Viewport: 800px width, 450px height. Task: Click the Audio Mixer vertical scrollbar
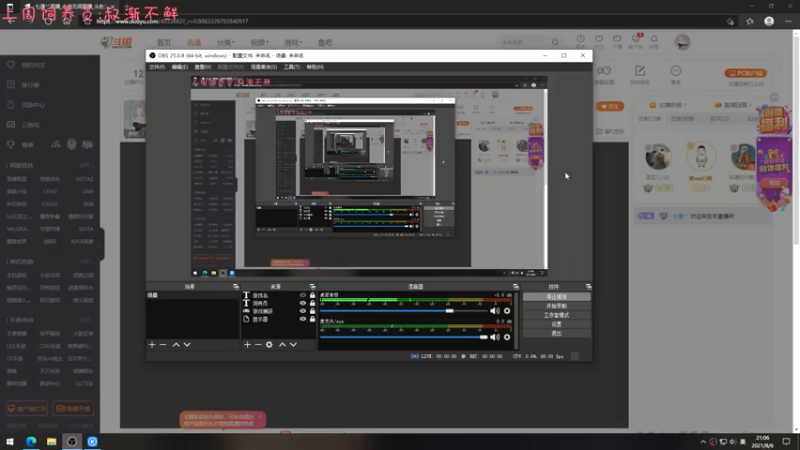(517, 320)
